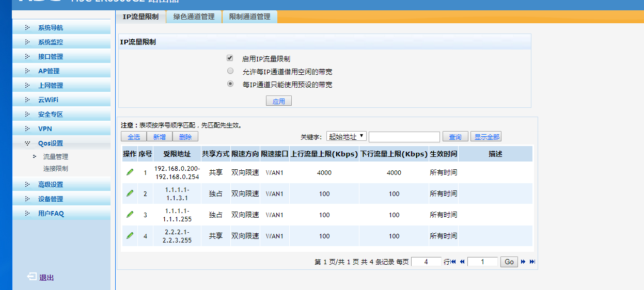This screenshot has width=644, height=290.
Task: Click the Go pagination button
Action: pos(509,262)
